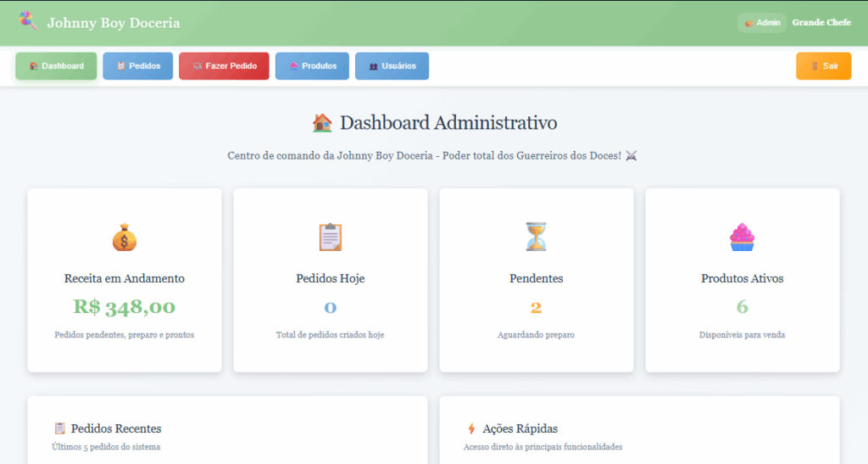
Task: Click the money bag icon
Action: (x=125, y=238)
